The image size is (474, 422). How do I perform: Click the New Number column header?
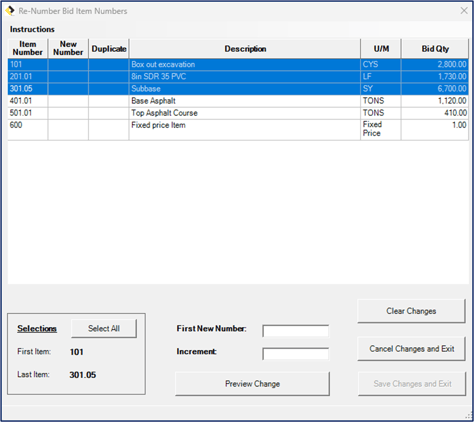[x=68, y=49]
